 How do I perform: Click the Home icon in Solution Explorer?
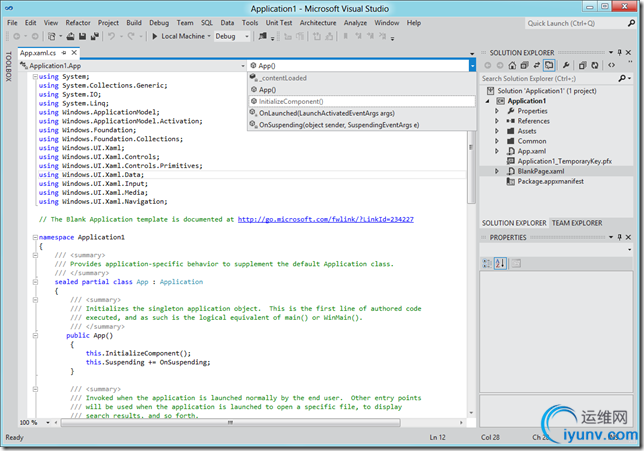(512, 65)
